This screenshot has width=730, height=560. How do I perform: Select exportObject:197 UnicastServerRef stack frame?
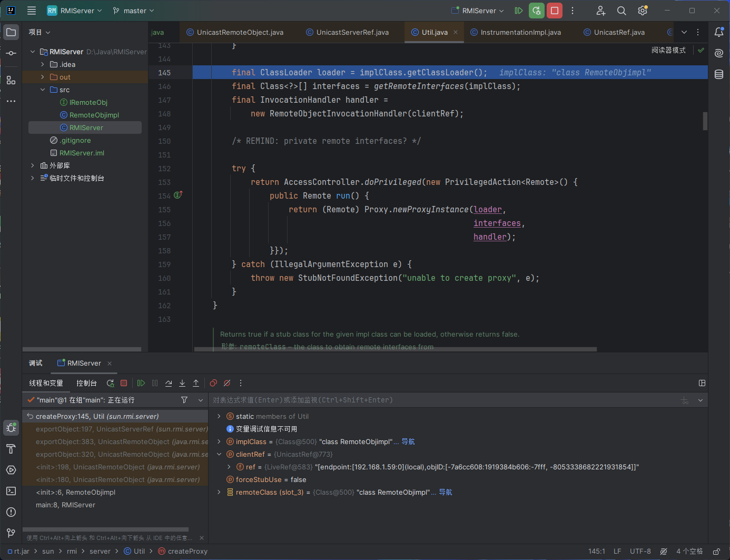point(115,429)
